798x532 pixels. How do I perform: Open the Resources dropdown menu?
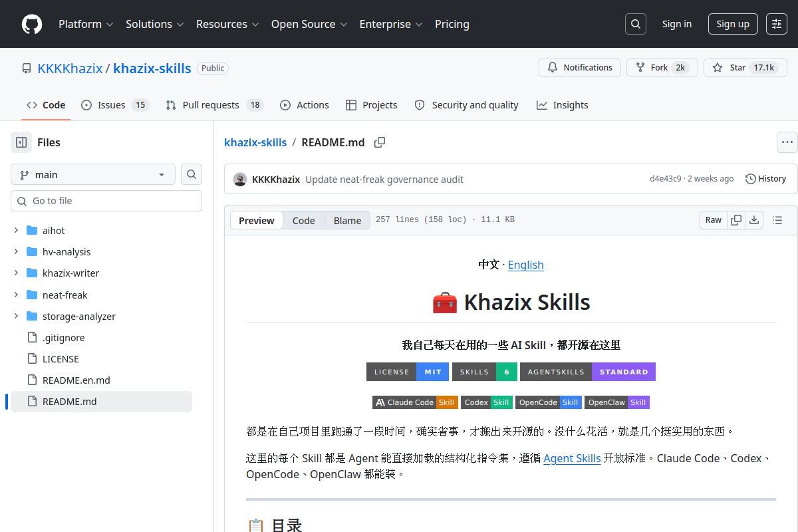pyautogui.click(x=227, y=24)
